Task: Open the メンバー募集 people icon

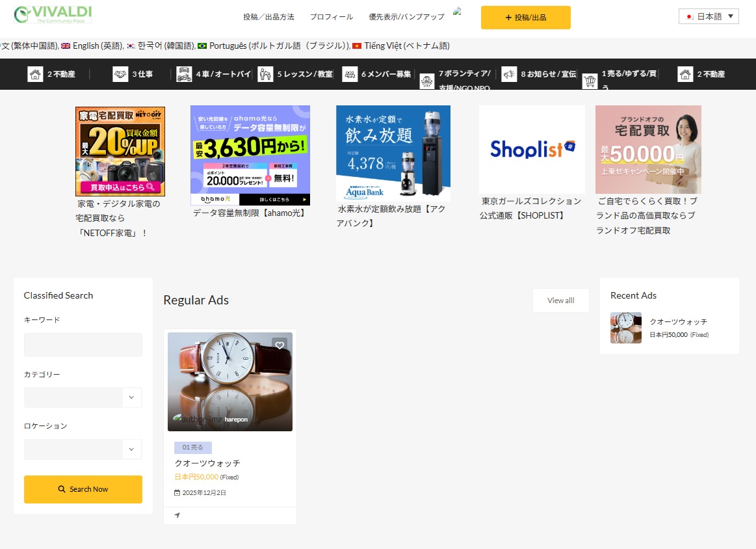Action: click(x=350, y=74)
